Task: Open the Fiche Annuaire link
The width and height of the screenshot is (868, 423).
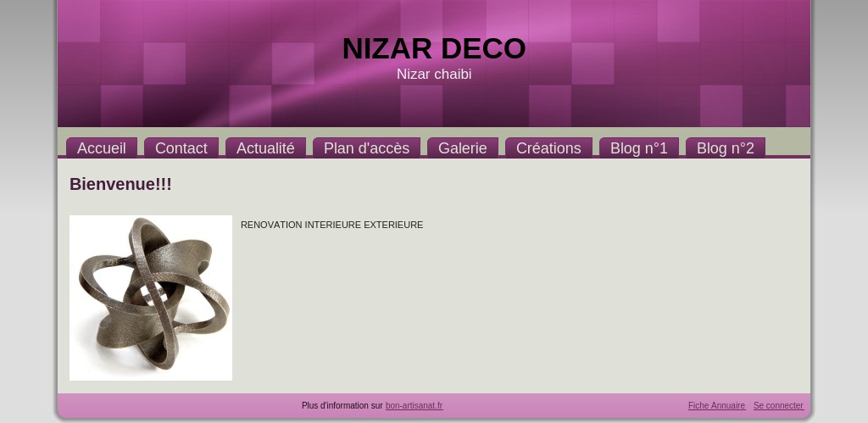Action: 716,405
